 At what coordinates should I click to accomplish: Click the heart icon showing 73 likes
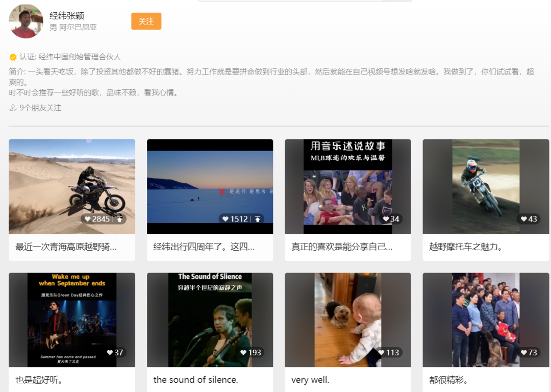coord(523,352)
